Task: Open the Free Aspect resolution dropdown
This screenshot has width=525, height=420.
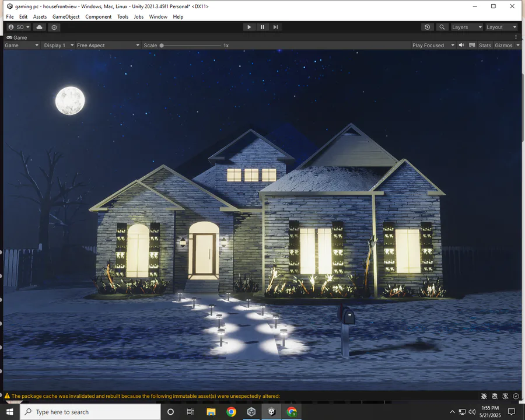Action: pos(108,45)
